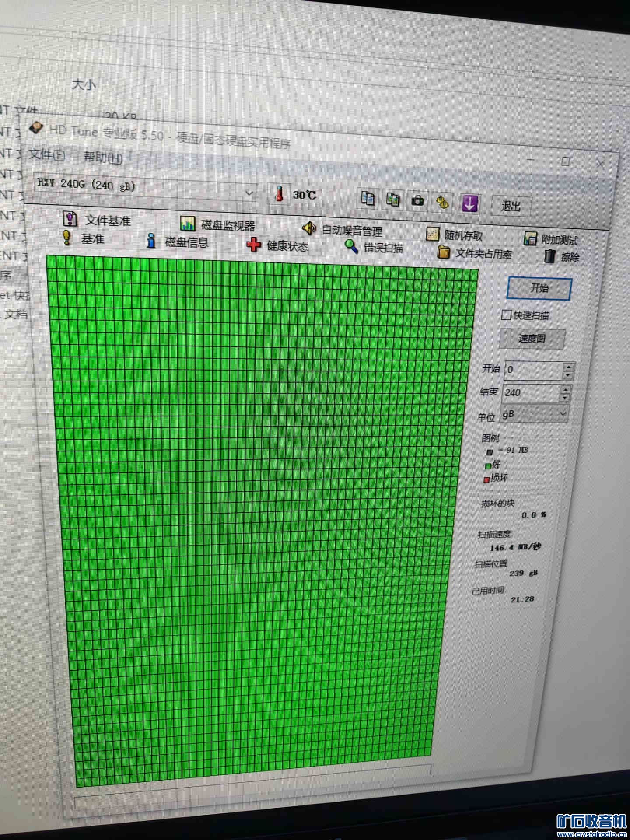Click the camera save screenshot icon
The height and width of the screenshot is (840, 630).
point(418,201)
